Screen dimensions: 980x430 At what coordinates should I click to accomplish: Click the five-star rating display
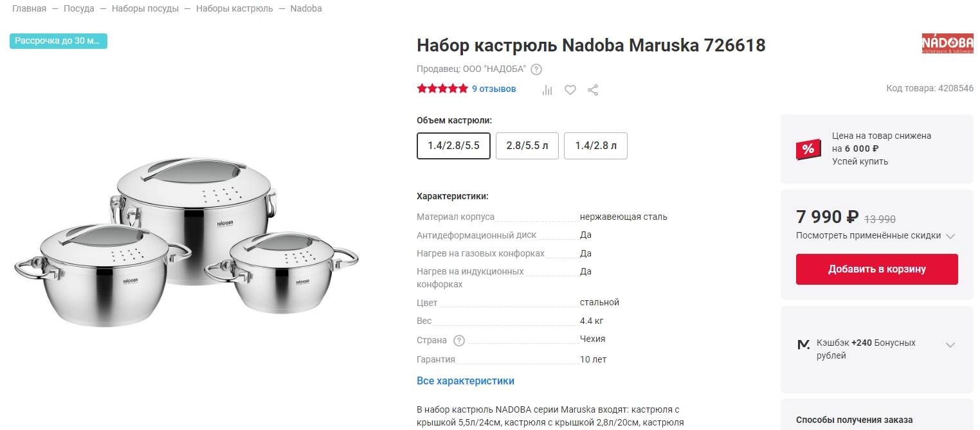[442, 89]
